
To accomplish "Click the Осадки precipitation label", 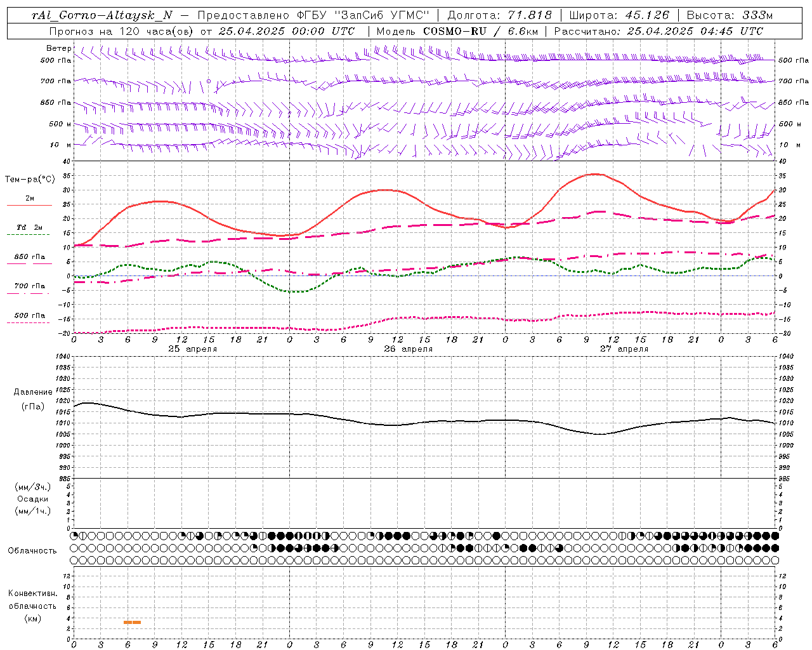I will pyautogui.click(x=33, y=499).
